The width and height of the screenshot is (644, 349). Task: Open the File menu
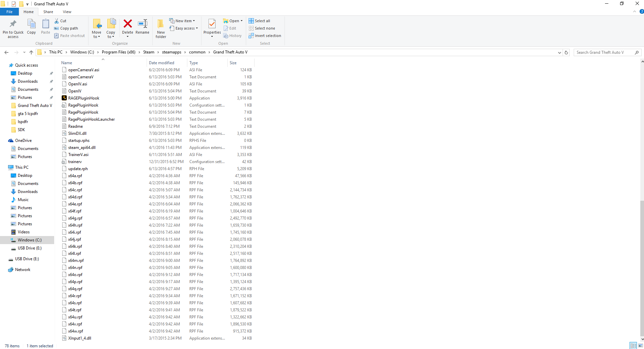9,12
